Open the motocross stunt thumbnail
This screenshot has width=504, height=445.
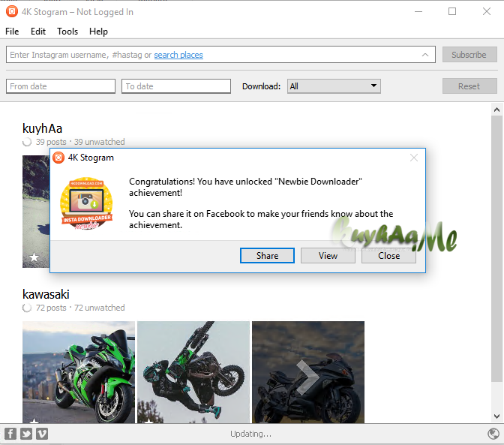[193, 372]
